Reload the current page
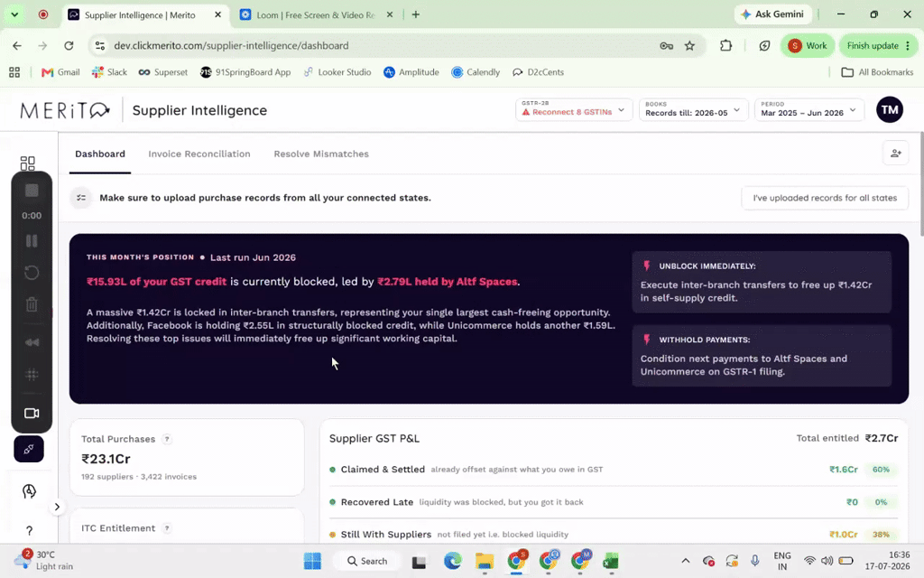Screen dimensions: 924x578 click(69, 45)
